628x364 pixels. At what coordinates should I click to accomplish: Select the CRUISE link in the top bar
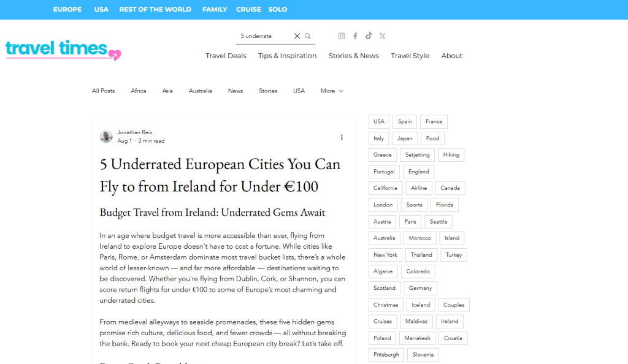pyautogui.click(x=248, y=9)
